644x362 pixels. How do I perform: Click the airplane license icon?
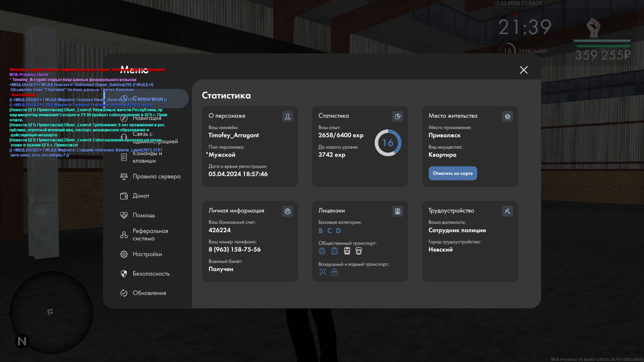(x=322, y=272)
